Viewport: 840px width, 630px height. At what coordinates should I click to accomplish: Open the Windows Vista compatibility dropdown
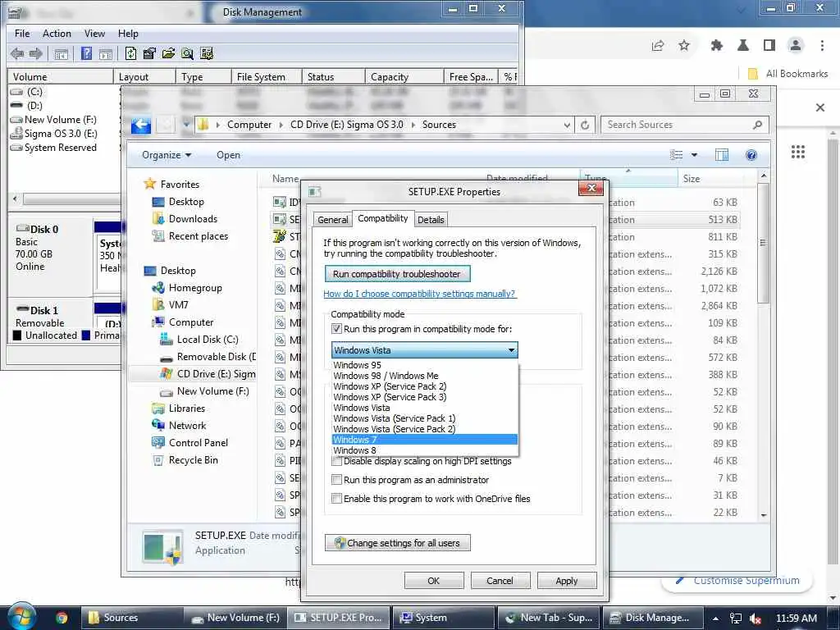(424, 350)
